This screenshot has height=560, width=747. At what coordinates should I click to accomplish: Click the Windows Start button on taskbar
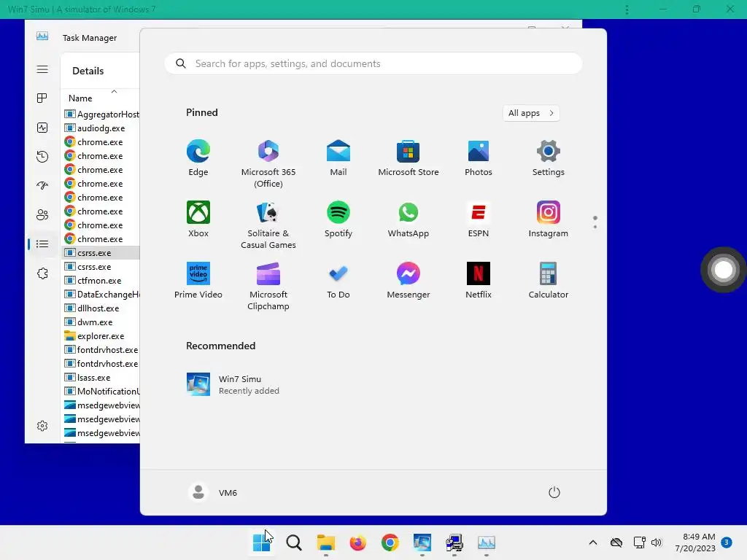[x=262, y=542]
